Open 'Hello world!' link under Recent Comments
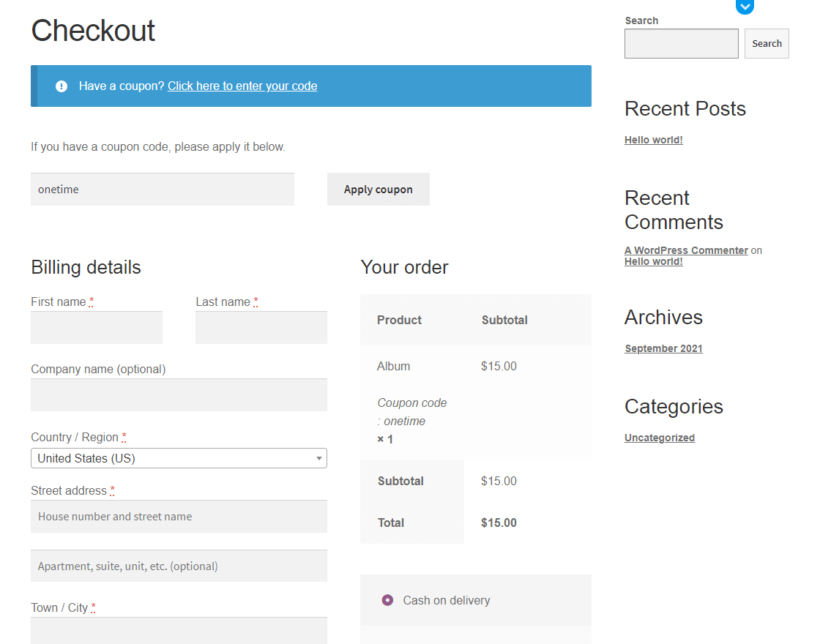The height and width of the screenshot is (644, 820). tap(654, 261)
